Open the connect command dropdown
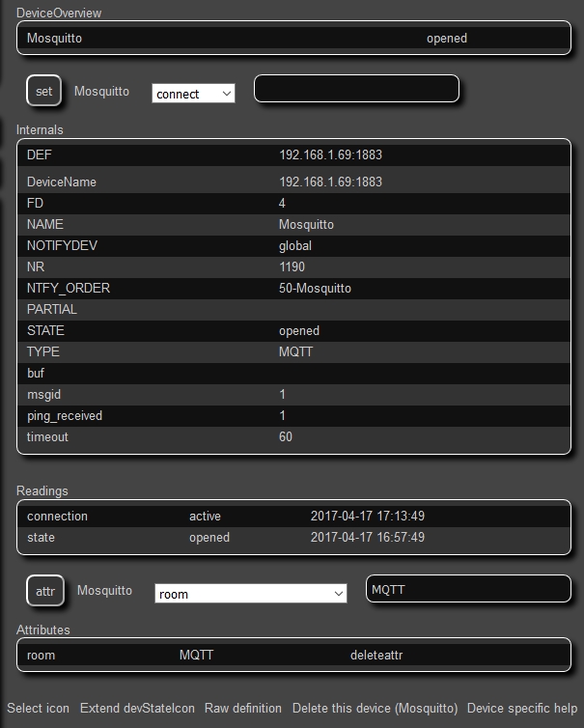This screenshot has height=728, width=584. click(193, 94)
